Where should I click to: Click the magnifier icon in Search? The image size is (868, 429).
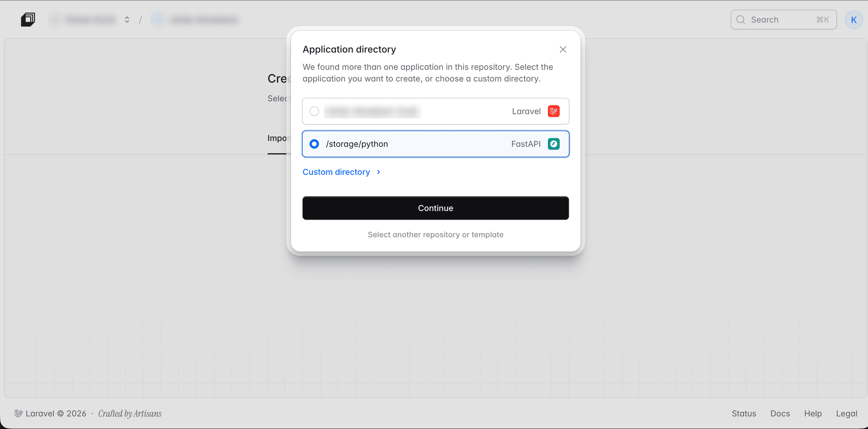click(x=741, y=20)
